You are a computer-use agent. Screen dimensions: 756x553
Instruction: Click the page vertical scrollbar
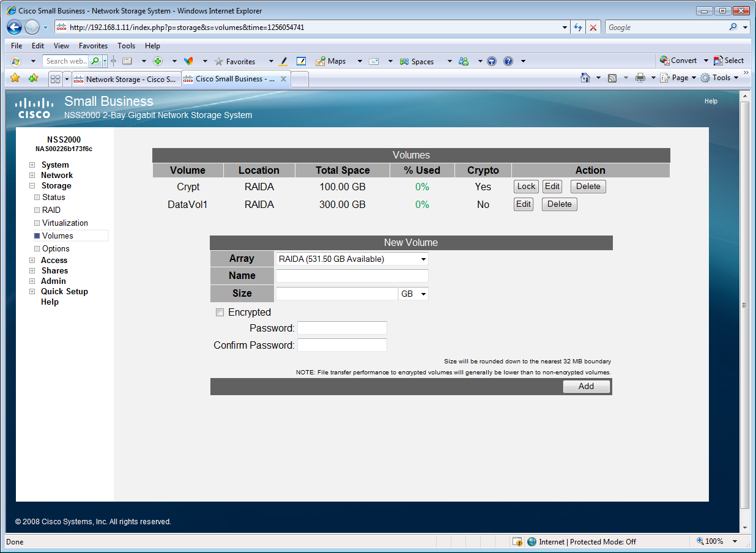(x=744, y=305)
